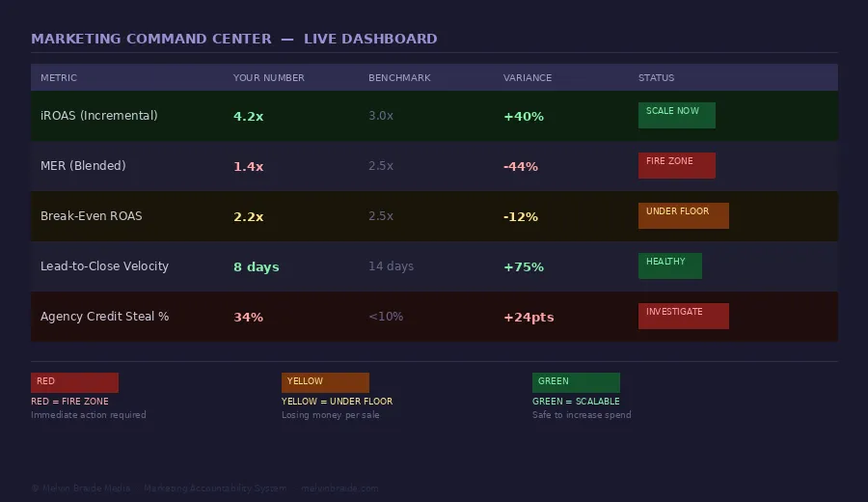
Task: Click the 8 days velocity value
Action: point(256,267)
